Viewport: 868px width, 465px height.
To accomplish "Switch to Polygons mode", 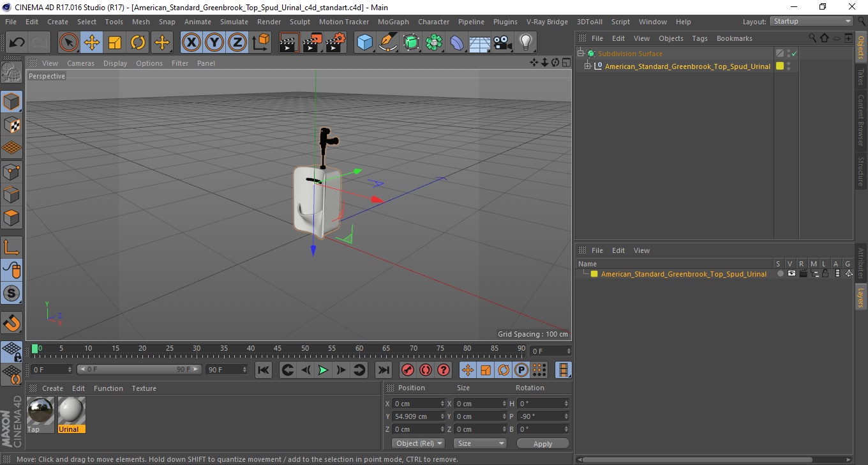I will 11,217.
